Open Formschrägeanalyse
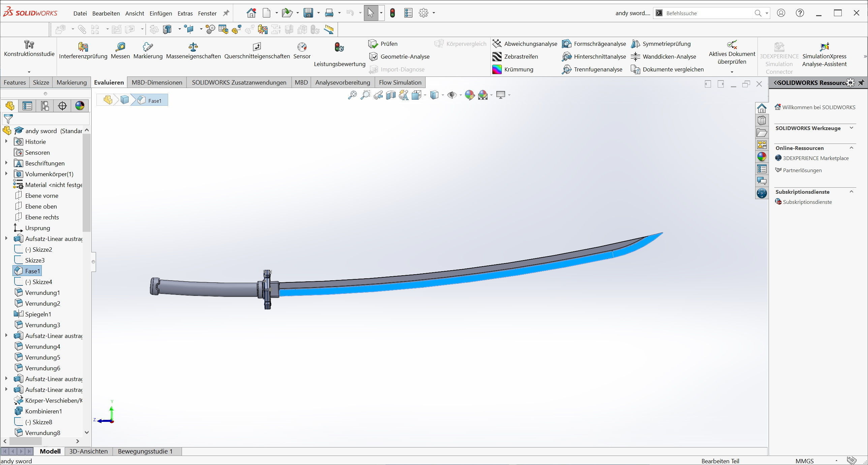Image resolution: width=868 pixels, height=465 pixels. (594, 44)
